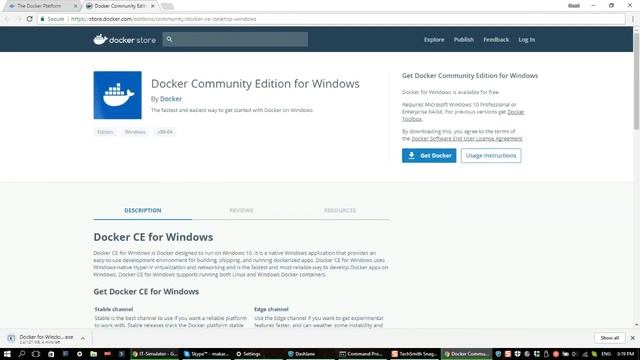The width and height of the screenshot is (640, 360).
Task: Open the Publish menu item
Action: pyautogui.click(x=464, y=40)
